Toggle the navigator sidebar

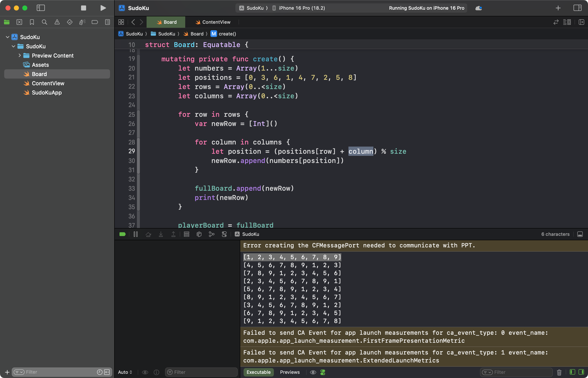[x=41, y=8]
